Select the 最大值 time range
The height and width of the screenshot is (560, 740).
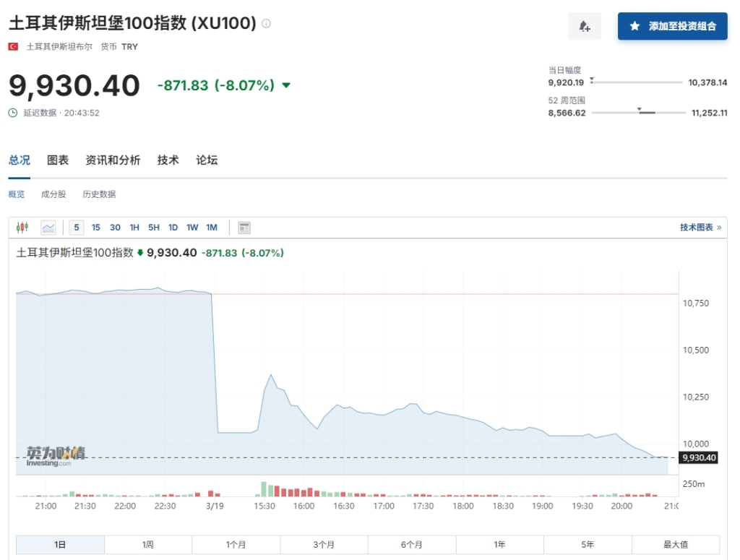(x=676, y=544)
